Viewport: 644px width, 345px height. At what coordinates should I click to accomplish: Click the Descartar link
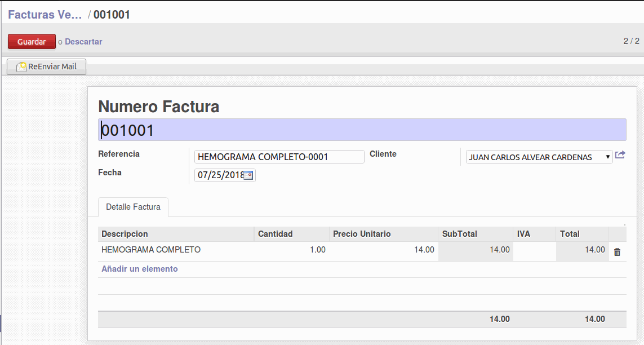pyautogui.click(x=83, y=42)
